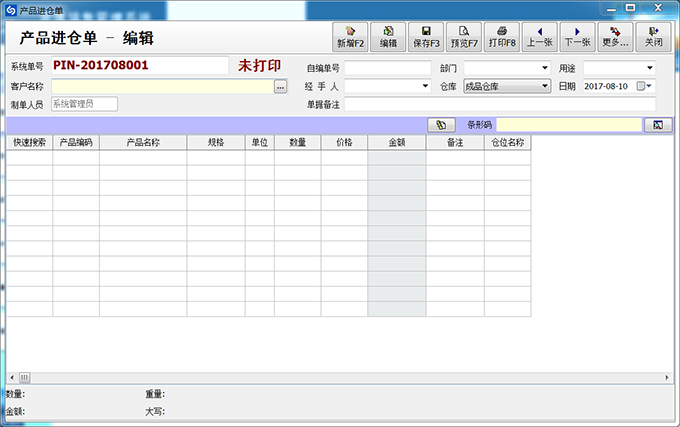Go to next record 下一张
The width and height of the screenshot is (680, 427).
[578, 37]
